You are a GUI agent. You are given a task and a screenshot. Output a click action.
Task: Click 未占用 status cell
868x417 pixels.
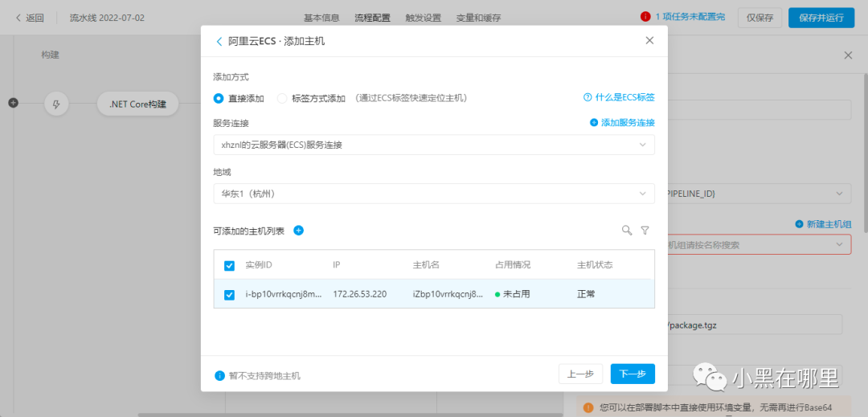click(512, 294)
